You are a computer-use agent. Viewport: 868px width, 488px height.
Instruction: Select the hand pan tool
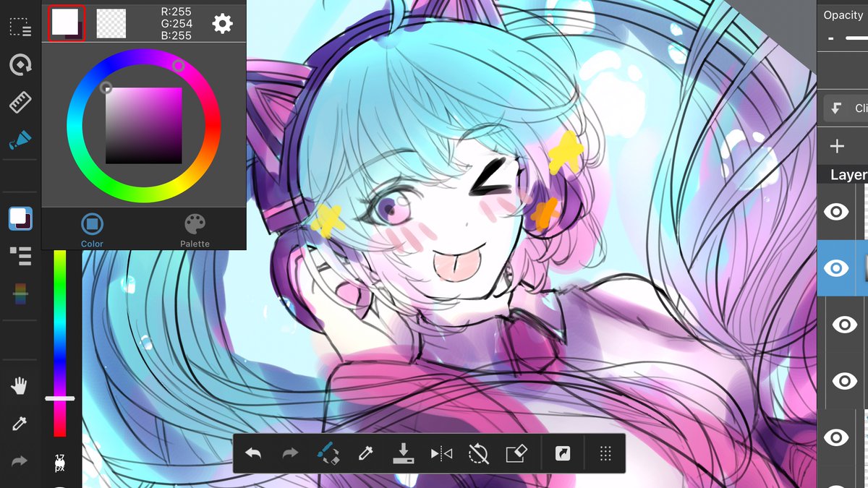coord(20,385)
